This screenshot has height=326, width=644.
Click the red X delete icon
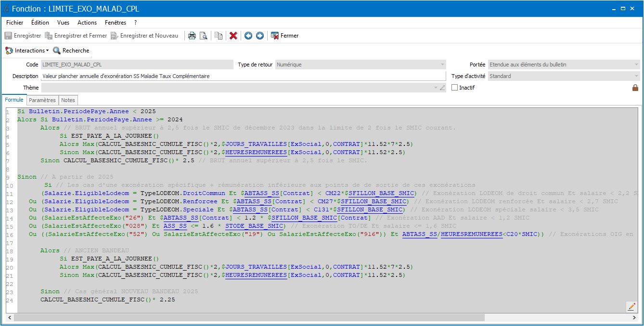click(233, 36)
